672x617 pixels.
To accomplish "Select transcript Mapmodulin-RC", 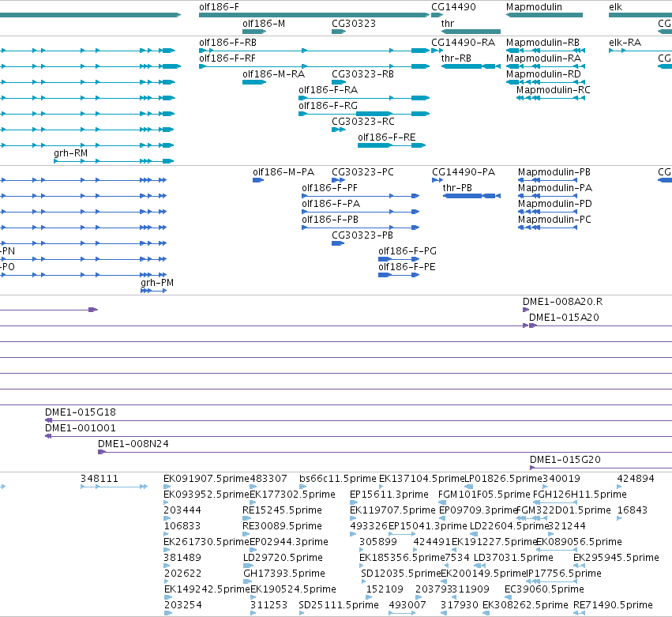I will tap(550, 98).
